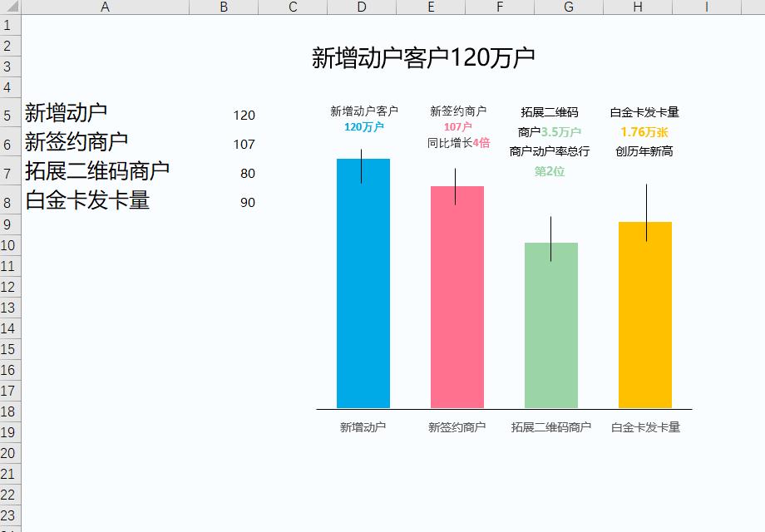Select column D header
Image resolution: width=765 pixels, height=532 pixels.
tap(362, 7)
